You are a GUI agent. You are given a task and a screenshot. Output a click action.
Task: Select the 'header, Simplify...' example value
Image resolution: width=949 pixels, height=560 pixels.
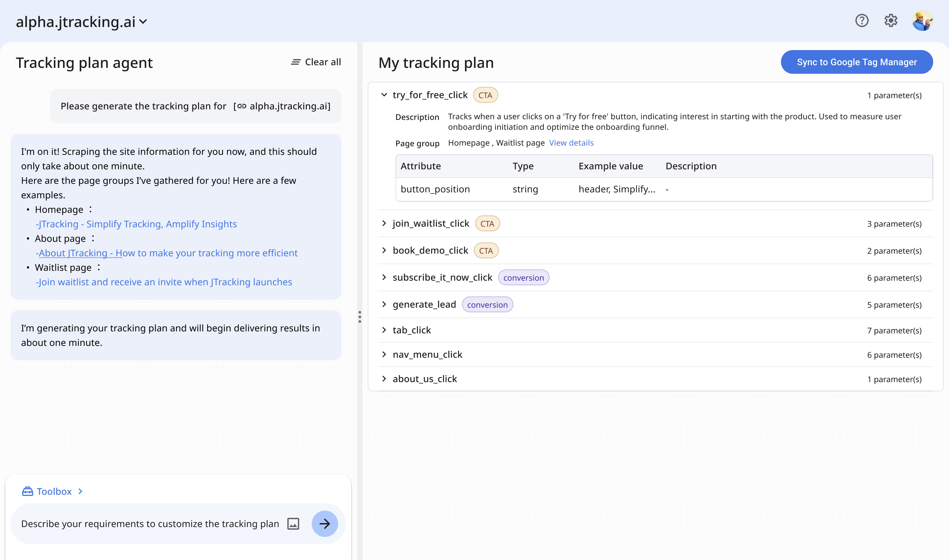point(617,189)
